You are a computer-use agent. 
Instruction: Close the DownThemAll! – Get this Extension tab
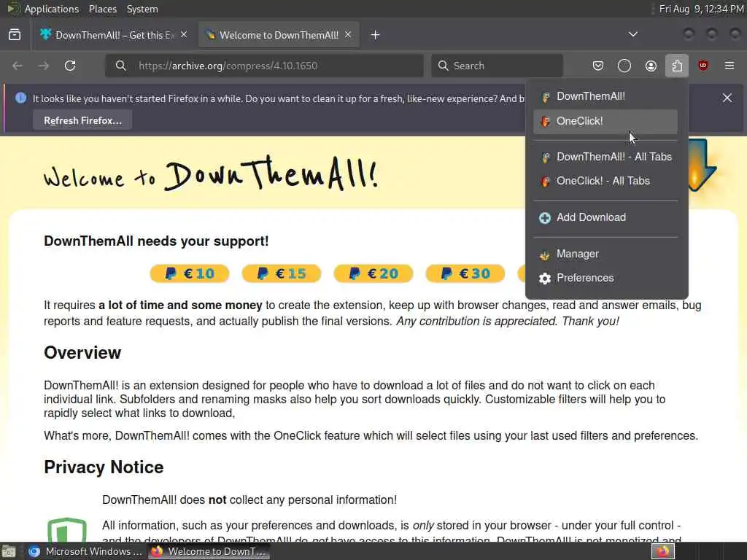click(184, 35)
